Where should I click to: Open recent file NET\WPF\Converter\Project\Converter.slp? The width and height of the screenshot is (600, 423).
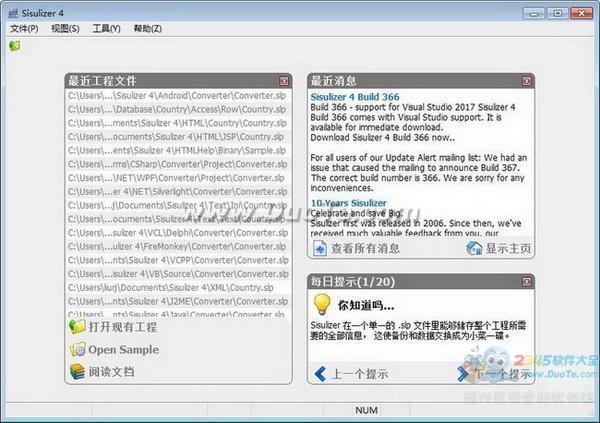177,178
